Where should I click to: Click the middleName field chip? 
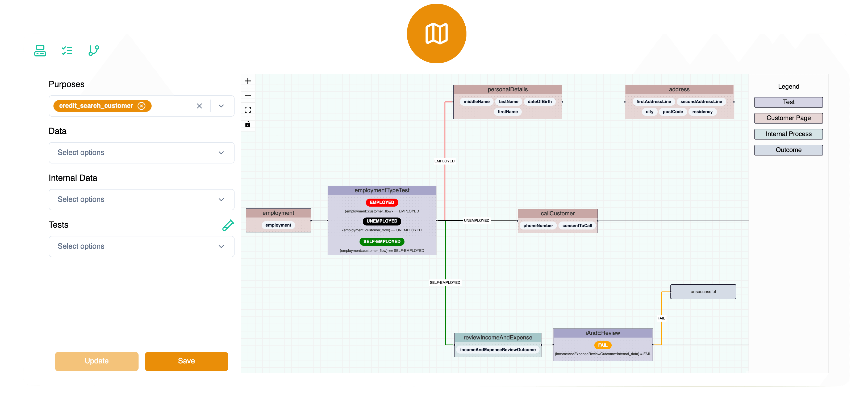point(477,102)
